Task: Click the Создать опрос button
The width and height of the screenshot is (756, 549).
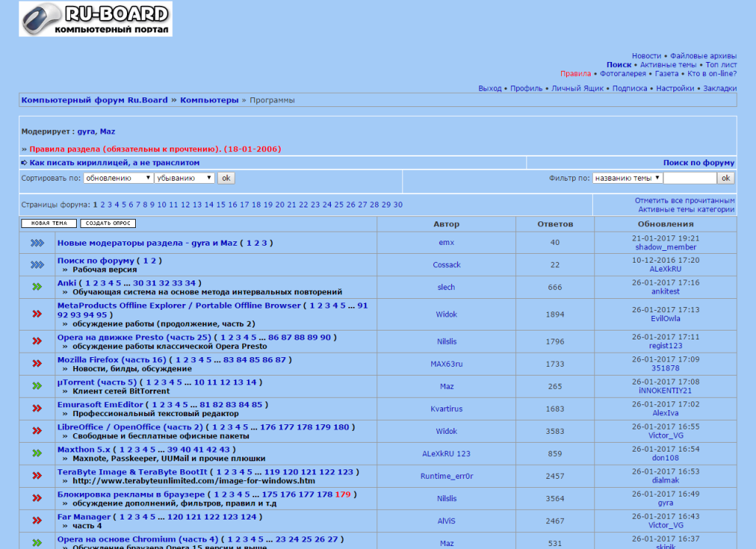Action: (x=108, y=223)
